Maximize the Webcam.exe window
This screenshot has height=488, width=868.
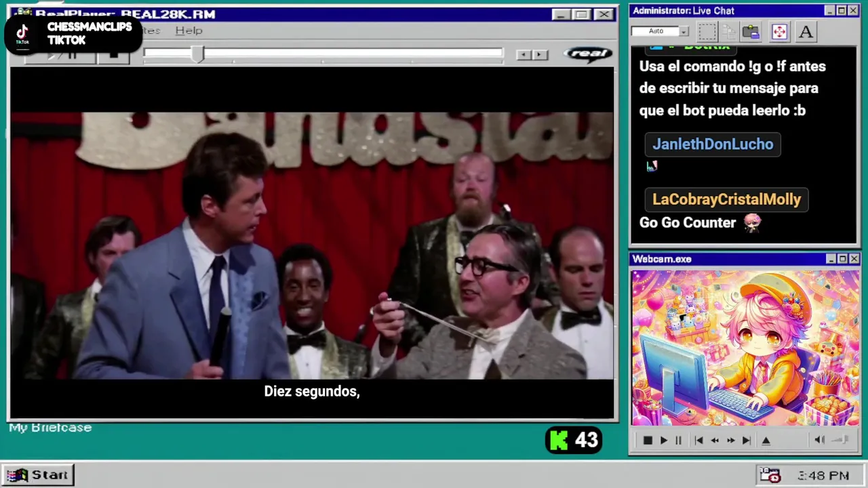click(843, 259)
